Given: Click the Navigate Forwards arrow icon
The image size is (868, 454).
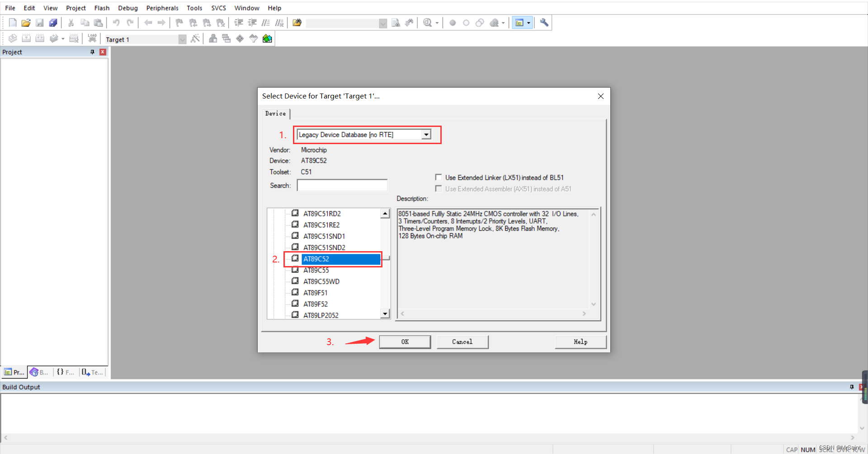Looking at the screenshot, I should [x=161, y=23].
